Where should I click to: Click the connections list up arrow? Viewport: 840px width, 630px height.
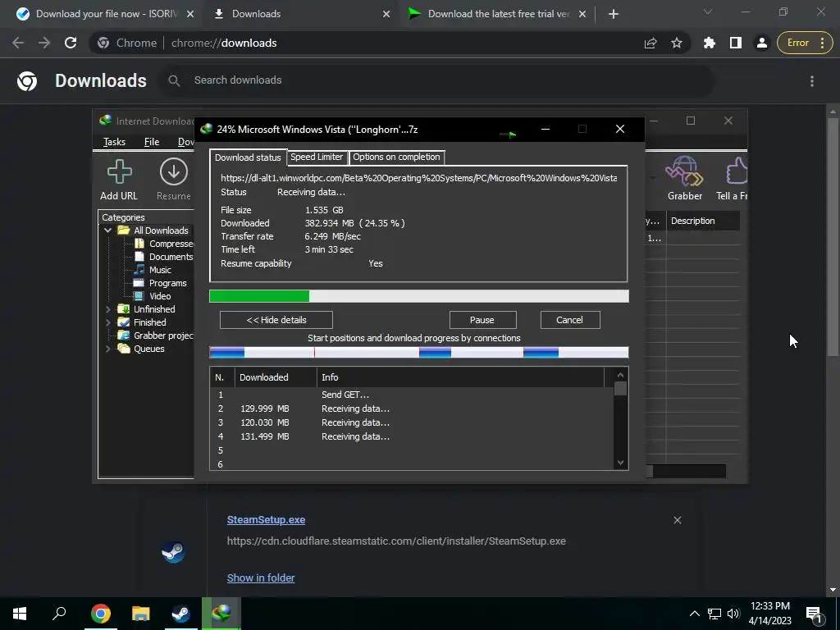[x=620, y=375]
